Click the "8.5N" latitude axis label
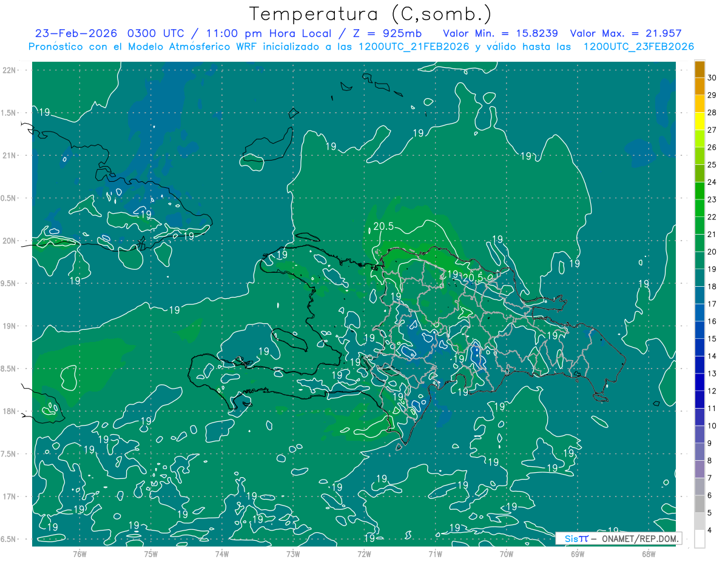This screenshot has height=562, width=728. tap(9, 369)
